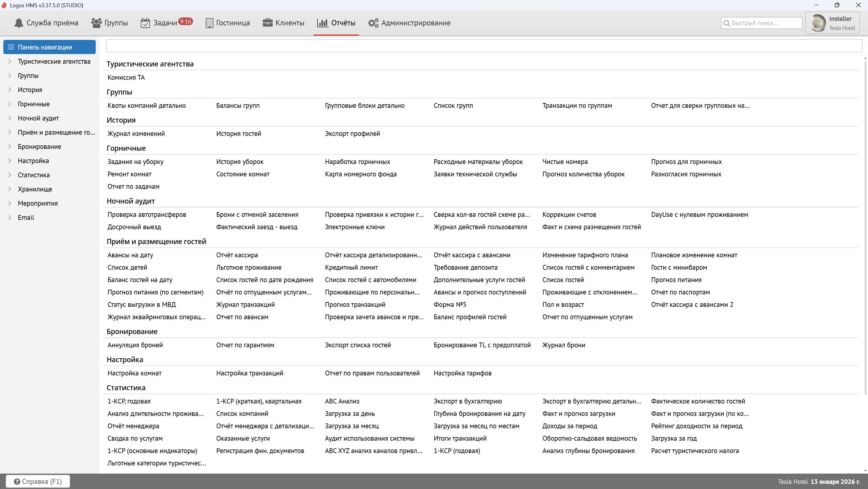Click the red 9·16 tasks badge

tap(185, 21)
